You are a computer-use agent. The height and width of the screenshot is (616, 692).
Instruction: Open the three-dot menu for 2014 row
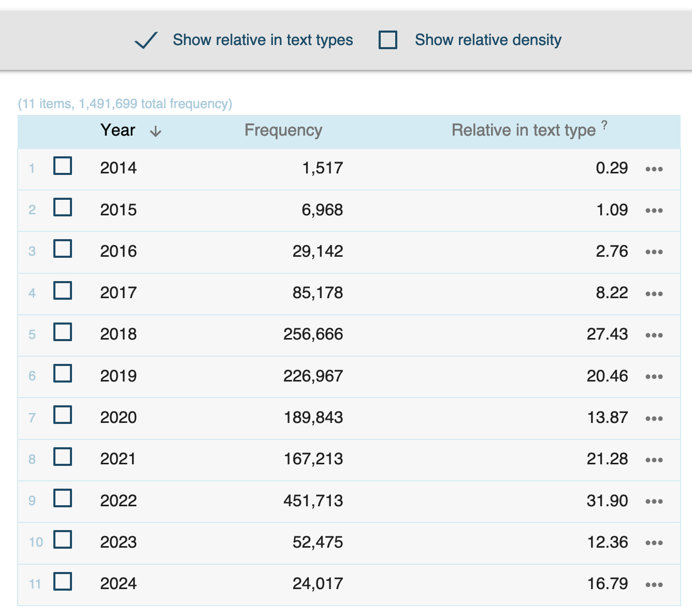click(x=654, y=169)
